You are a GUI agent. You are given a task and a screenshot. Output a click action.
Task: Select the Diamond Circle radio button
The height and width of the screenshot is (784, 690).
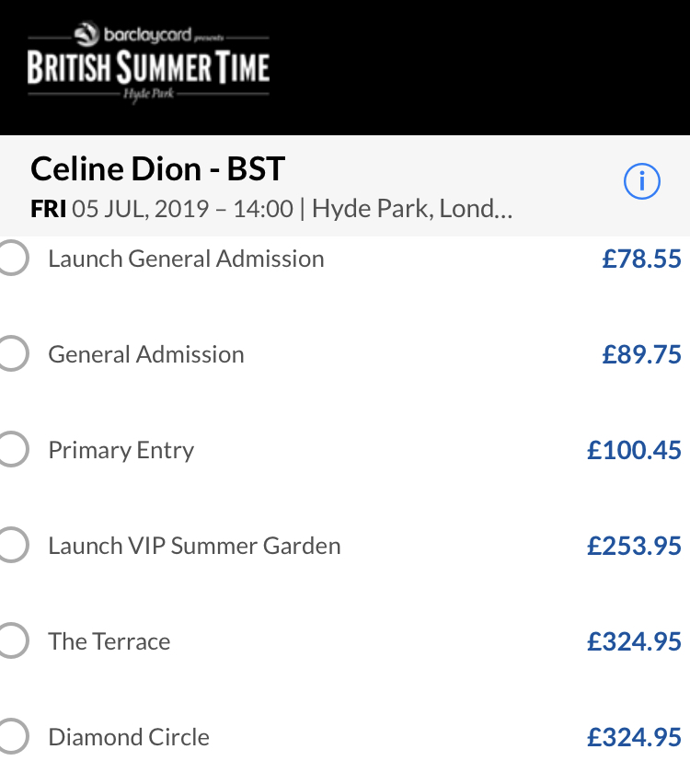click(x=11, y=737)
